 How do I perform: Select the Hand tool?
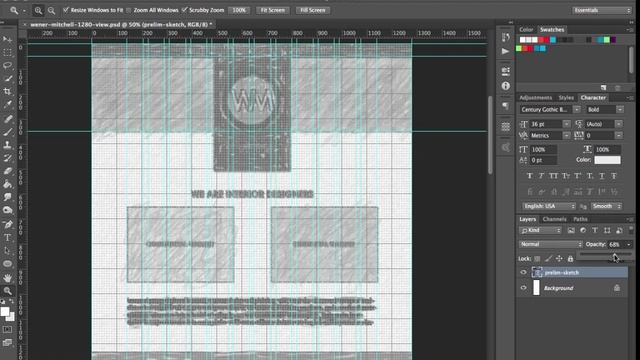click(7, 278)
